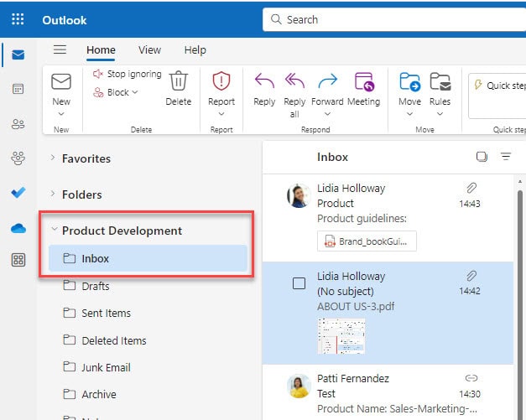Open OneDrive cloud icon in rail
The height and width of the screenshot is (420, 526).
18,229
